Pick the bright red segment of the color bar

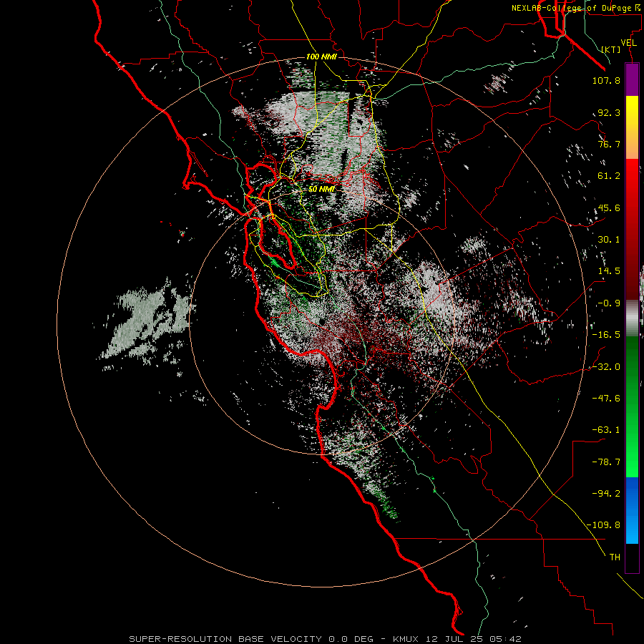pyautogui.click(x=632, y=229)
